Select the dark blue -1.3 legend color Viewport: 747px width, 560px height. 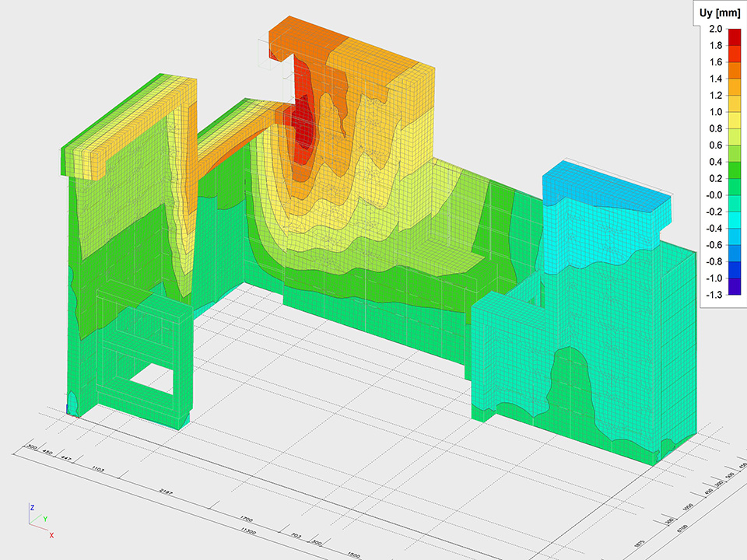point(735,287)
